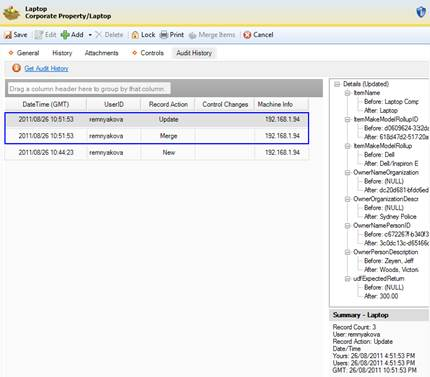
Task: Select 'After: Sydney Police' tree item
Action: (390, 217)
